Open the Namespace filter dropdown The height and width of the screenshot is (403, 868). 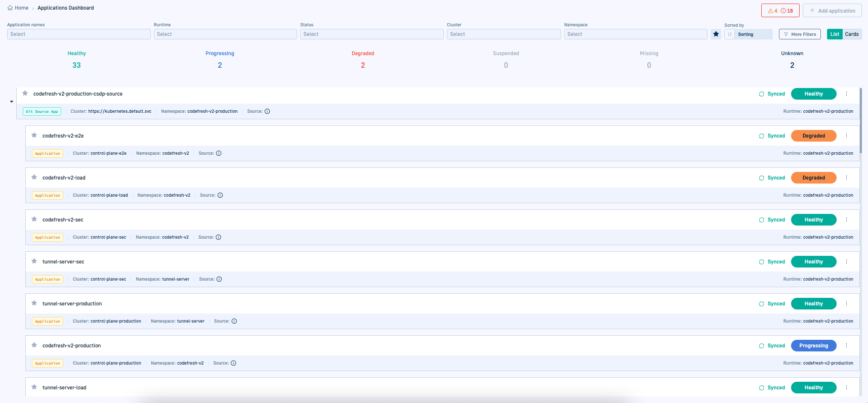coord(635,34)
